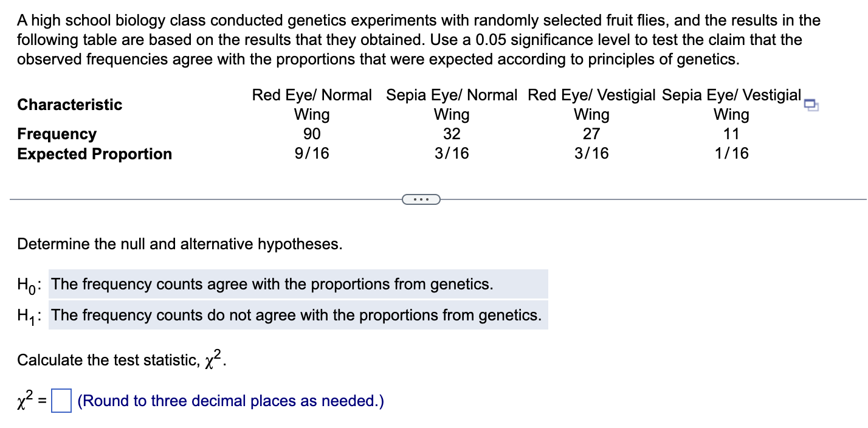The width and height of the screenshot is (868, 428).
Task: Select the Red Eye/ Normal Wing column header
Action: click(x=312, y=105)
